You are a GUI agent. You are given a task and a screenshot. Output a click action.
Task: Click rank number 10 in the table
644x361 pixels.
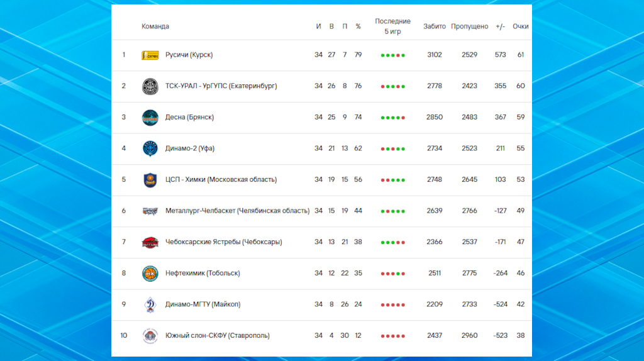pos(124,336)
